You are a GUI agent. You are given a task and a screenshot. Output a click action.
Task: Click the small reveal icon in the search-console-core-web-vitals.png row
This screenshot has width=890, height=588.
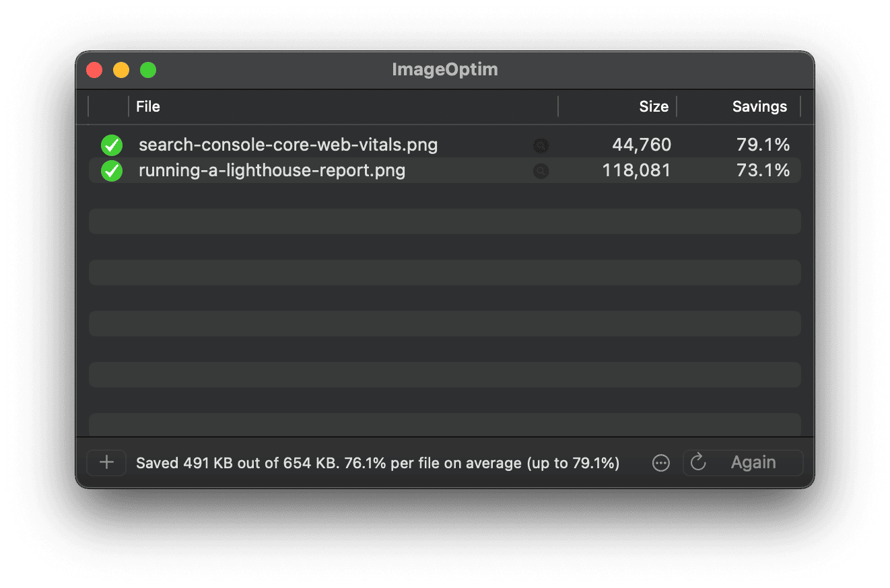[541, 145]
